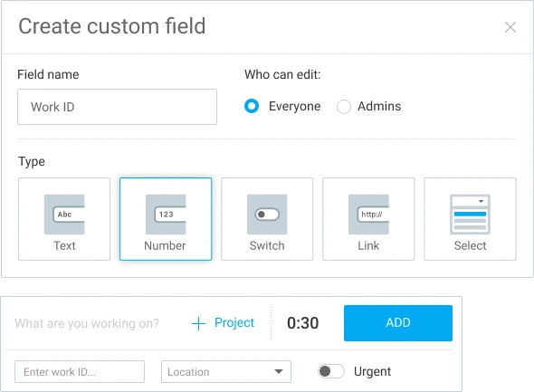Open the Location dropdown
The height and width of the screenshot is (392, 534).
click(x=226, y=371)
